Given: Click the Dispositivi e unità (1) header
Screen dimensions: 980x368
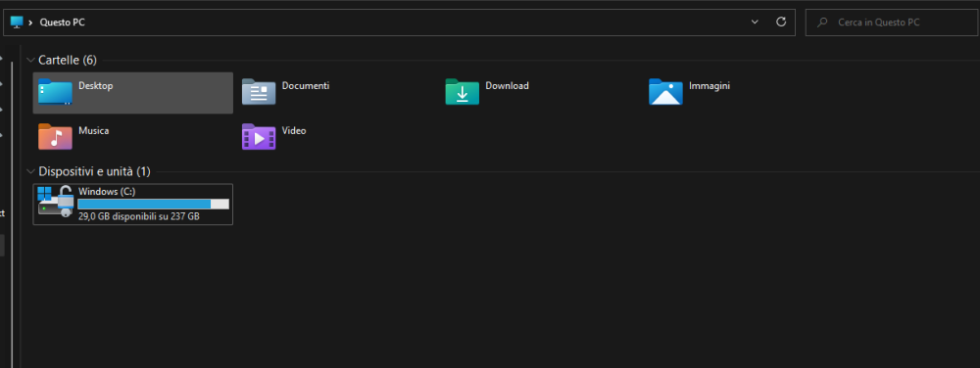Looking at the screenshot, I should tap(94, 171).
